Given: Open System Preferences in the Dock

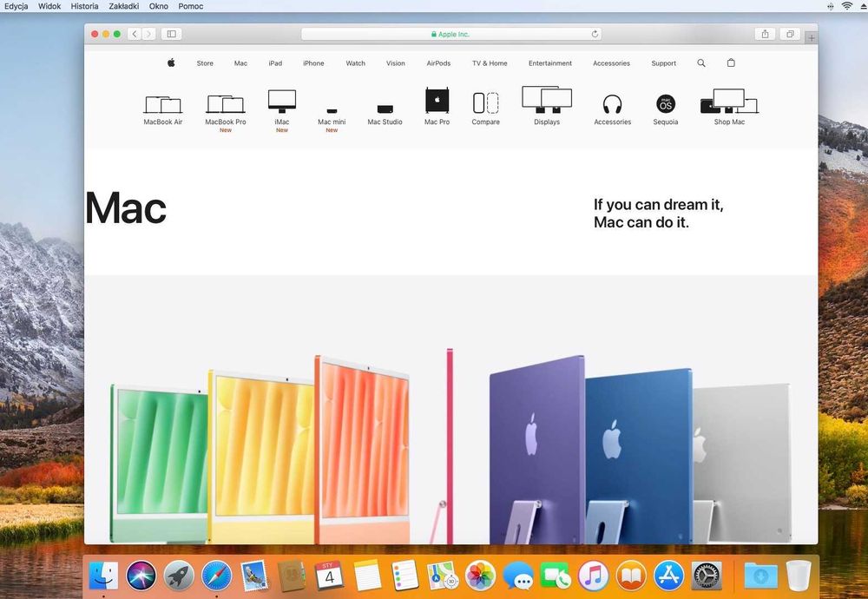Looking at the screenshot, I should (707, 576).
